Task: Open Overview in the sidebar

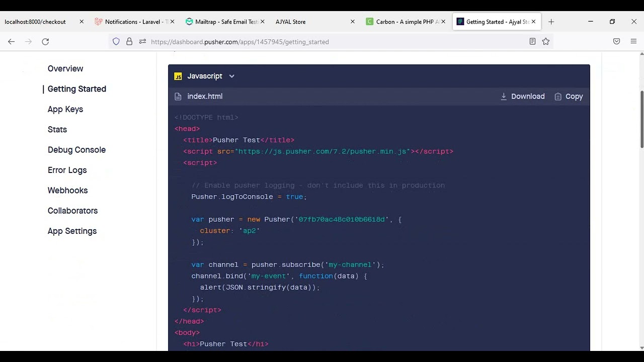Action: pos(65,69)
